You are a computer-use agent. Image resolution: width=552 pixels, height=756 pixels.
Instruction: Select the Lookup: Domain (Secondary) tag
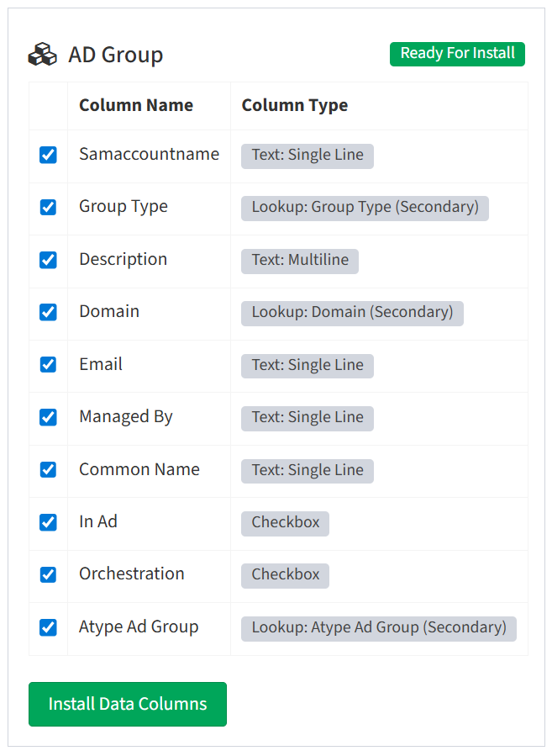pyautogui.click(x=352, y=313)
